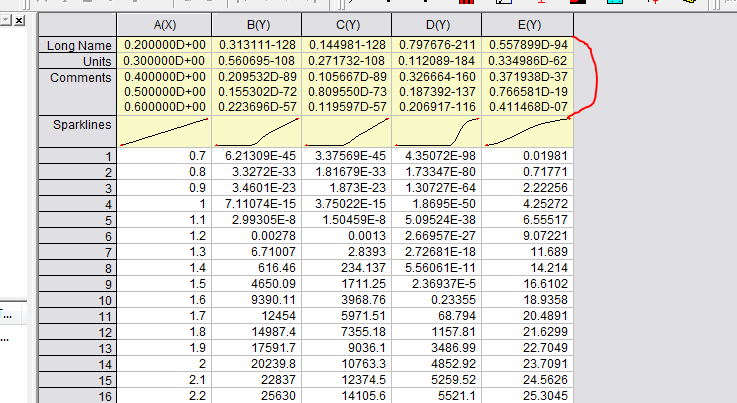Viewport: 737px width, 403px height.
Task: Click Units cell 0.334986D-62
Action: pos(527,61)
